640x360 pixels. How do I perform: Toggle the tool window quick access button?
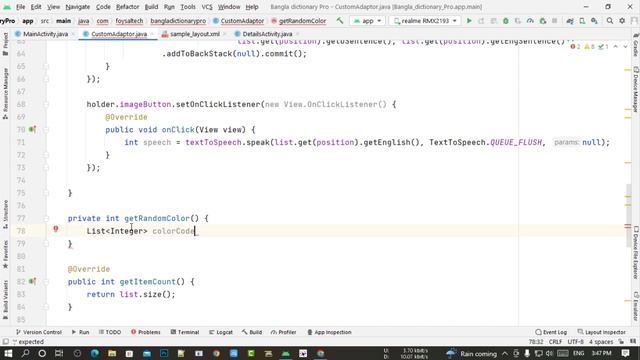click(5, 342)
